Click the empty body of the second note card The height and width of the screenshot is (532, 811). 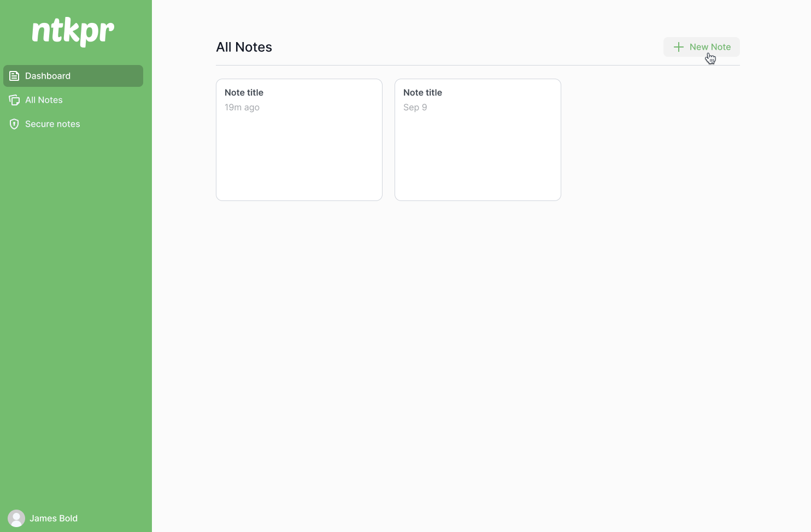(x=478, y=158)
